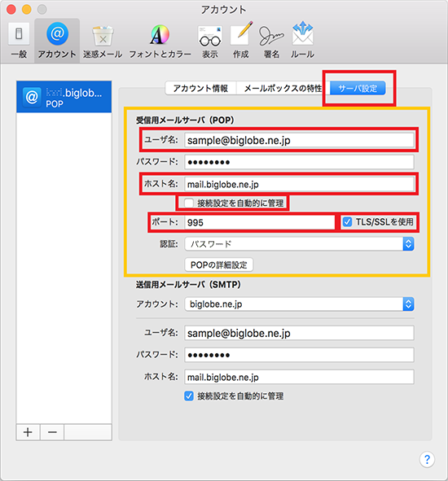Viewport: 448px width, 481px height.
Task: Click the ポート field showing 995
Action: (x=259, y=222)
